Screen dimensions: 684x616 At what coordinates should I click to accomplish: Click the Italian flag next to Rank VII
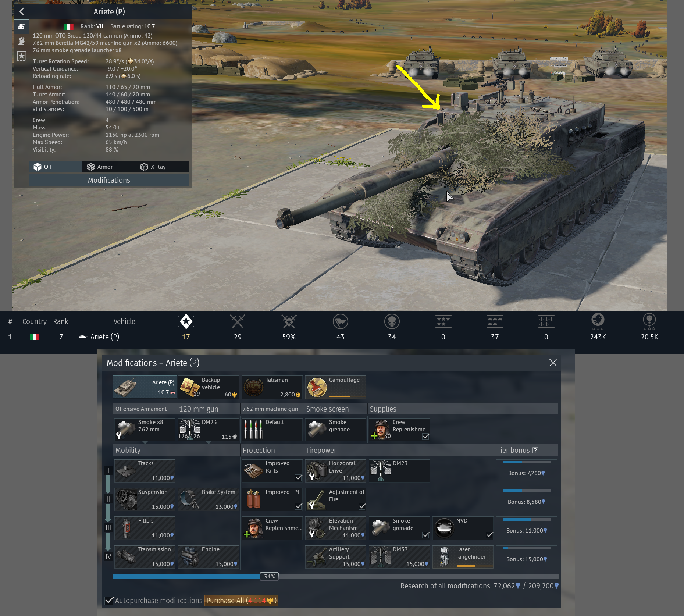(x=68, y=26)
